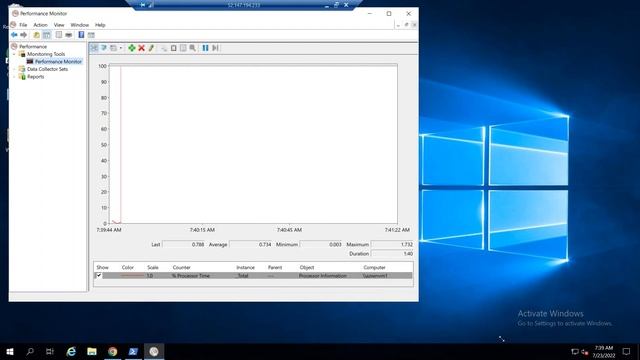Open Google Chrome from the taskbar
Viewport: 640px width, 360px height.
(x=112, y=351)
